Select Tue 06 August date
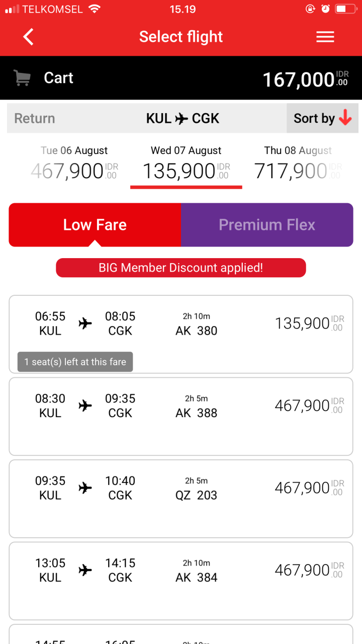The height and width of the screenshot is (644, 362). tap(74, 164)
